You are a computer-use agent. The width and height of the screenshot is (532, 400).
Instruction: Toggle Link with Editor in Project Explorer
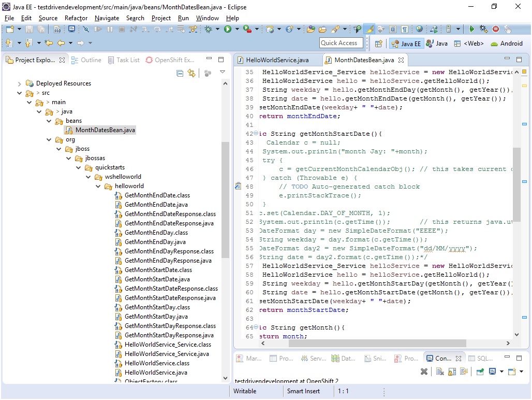point(191,74)
